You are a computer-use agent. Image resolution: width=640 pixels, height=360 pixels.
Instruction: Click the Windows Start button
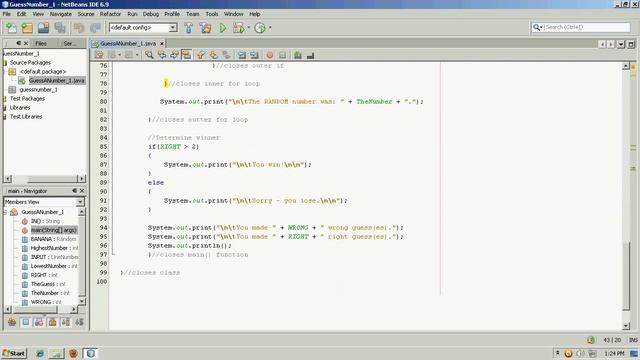14,353
